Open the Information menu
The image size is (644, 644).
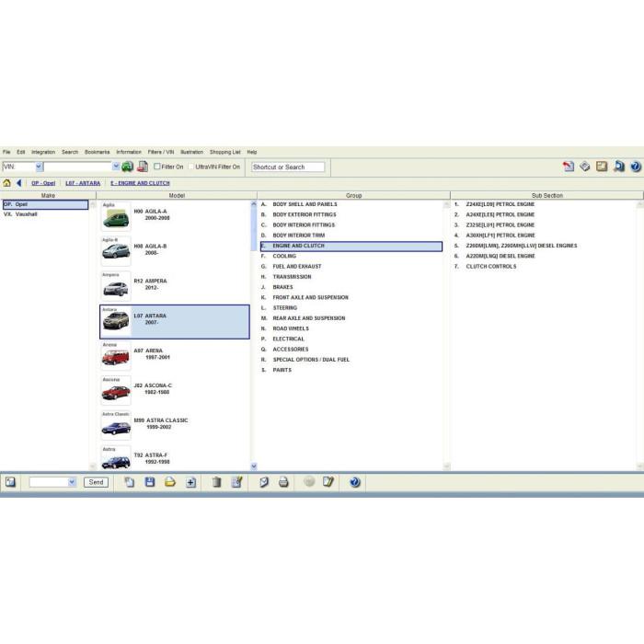pos(129,152)
